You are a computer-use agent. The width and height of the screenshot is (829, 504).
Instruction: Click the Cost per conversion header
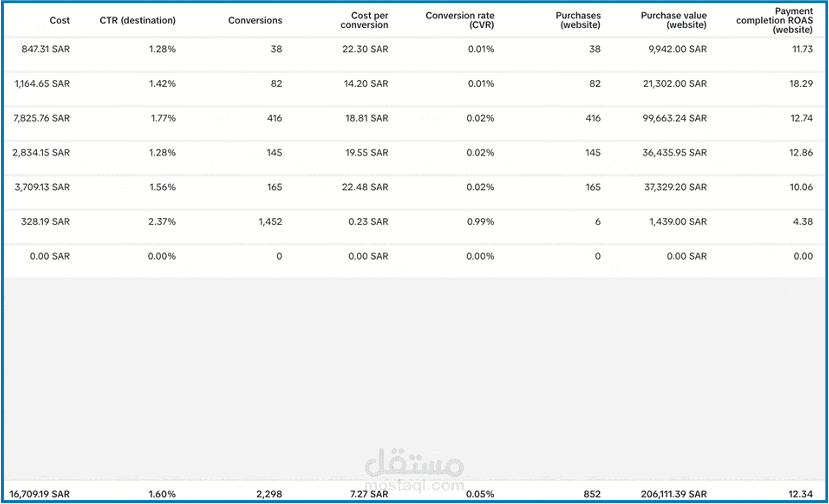(364, 20)
